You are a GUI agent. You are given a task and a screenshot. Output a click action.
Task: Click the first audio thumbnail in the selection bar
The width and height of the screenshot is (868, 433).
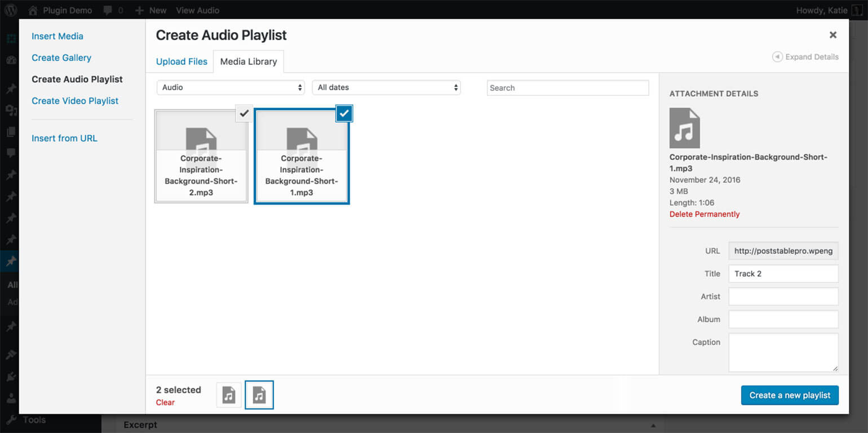pyautogui.click(x=228, y=395)
